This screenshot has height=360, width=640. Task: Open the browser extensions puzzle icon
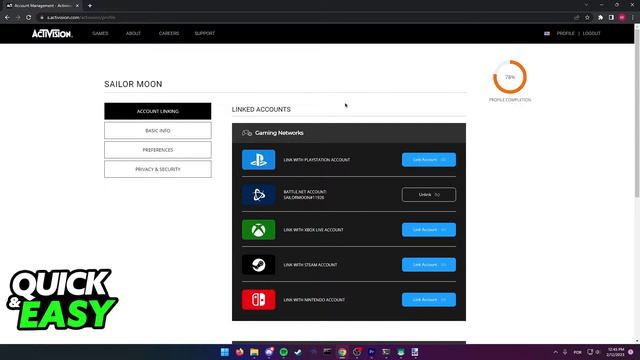600,18
